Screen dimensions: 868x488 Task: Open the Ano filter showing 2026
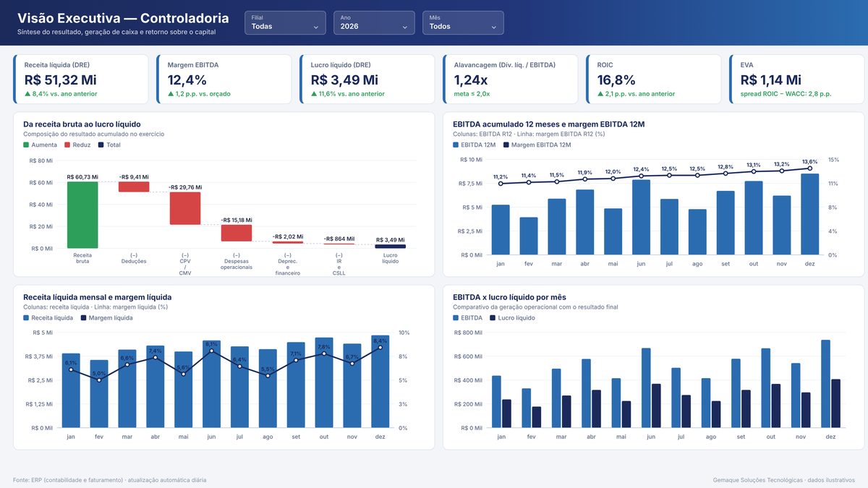click(374, 23)
